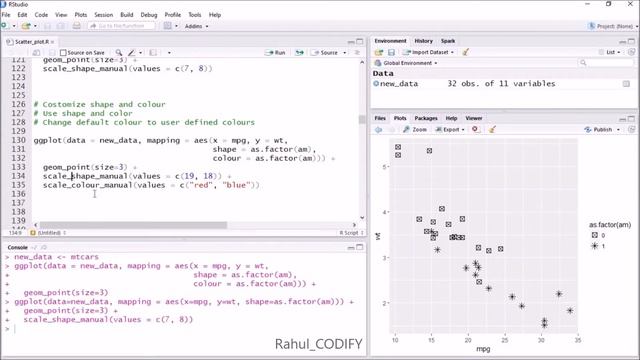Image resolution: width=640 pixels, height=360 pixels.
Task: Switch to the Viewer tab
Action: tap(474, 118)
